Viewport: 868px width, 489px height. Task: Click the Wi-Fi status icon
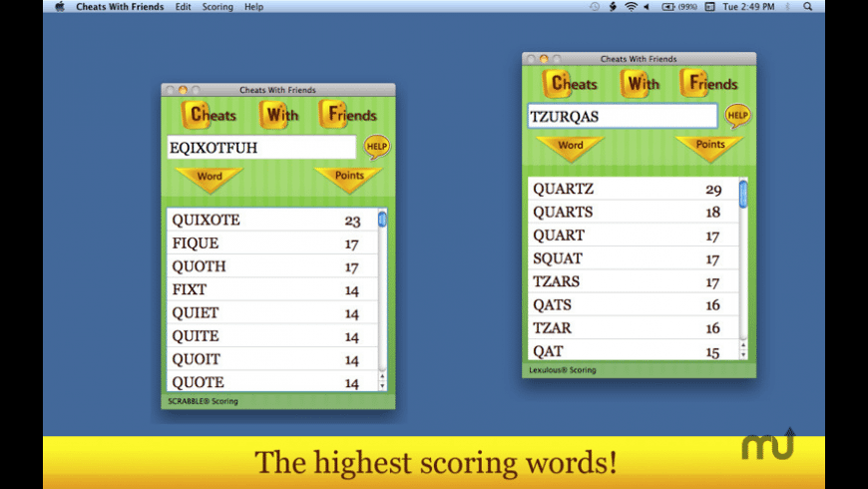tap(631, 7)
